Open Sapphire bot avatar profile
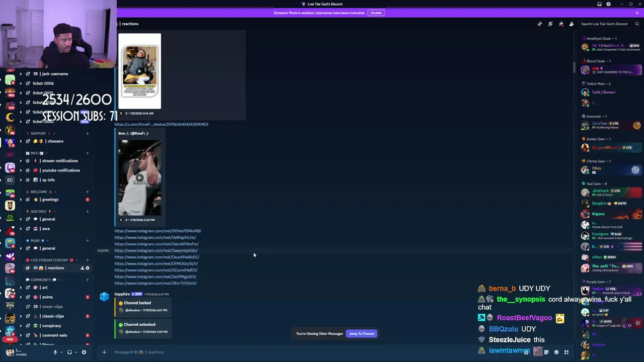The image size is (644, 362). tap(104, 297)
